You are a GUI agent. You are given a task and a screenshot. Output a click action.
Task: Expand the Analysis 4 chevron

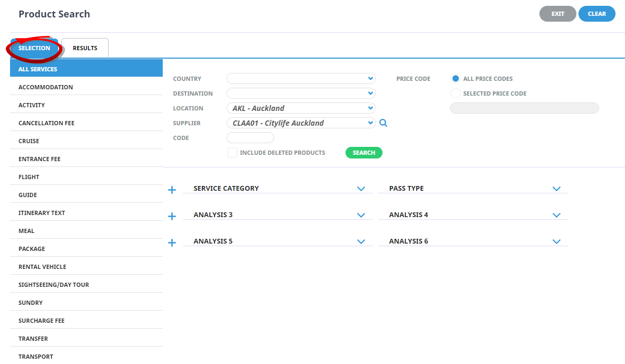pos(556,215)
